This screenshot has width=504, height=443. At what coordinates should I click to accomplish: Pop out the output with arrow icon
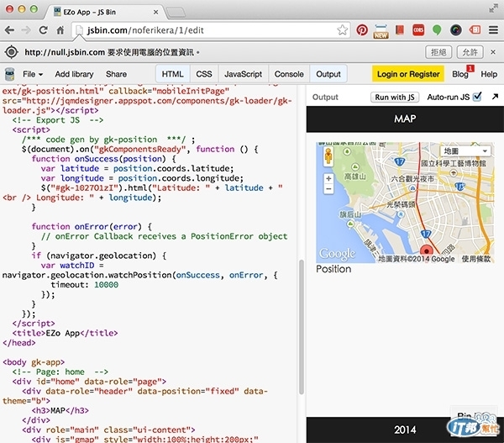click(x=495, y=96)
